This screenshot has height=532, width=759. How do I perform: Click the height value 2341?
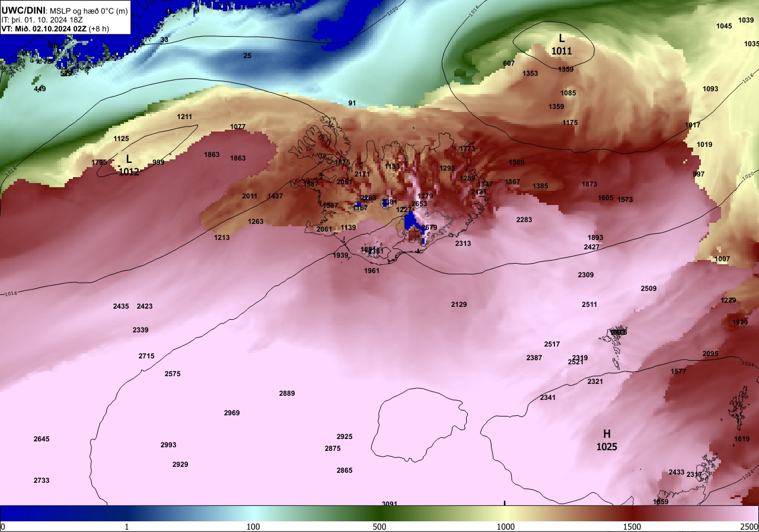[x=548, y=398]
